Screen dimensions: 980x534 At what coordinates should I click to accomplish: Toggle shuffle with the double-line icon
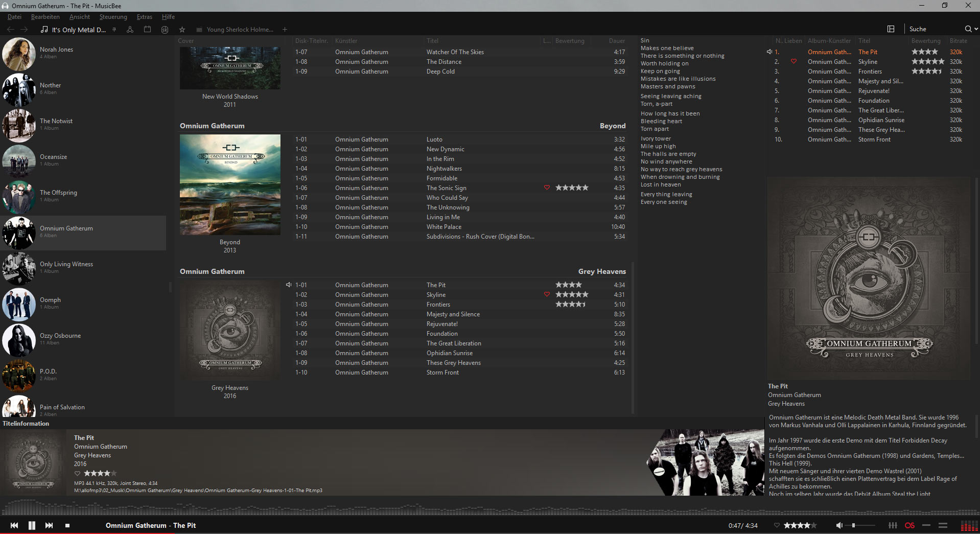click(943, 525)
